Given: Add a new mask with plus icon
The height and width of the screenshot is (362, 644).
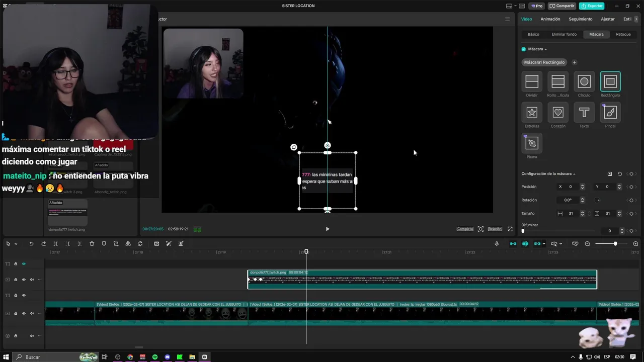Looking at the screenshot, I should pyautogui.click(x=575, y=62).
